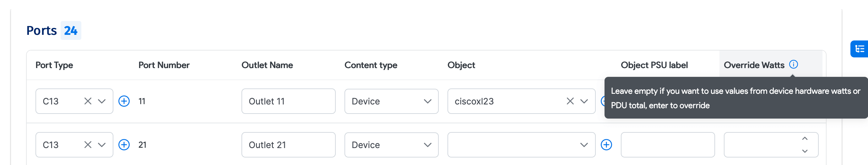Image resolution: width=868 pixels, height=165 pixels.
Task: Click the plus icon beside port 11's Port Type
Action: pyautogui.click(x=124, y=101)
